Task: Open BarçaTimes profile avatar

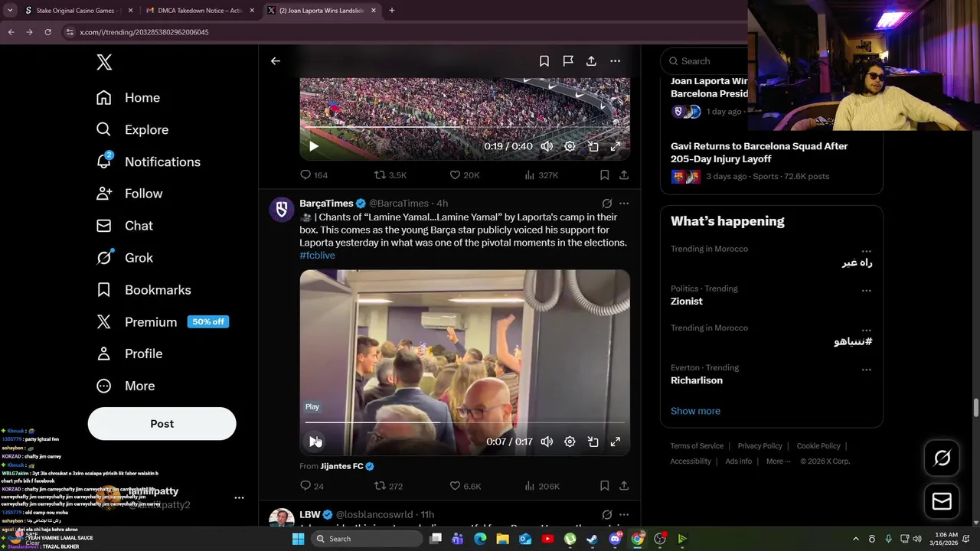Action: point(282,210)
